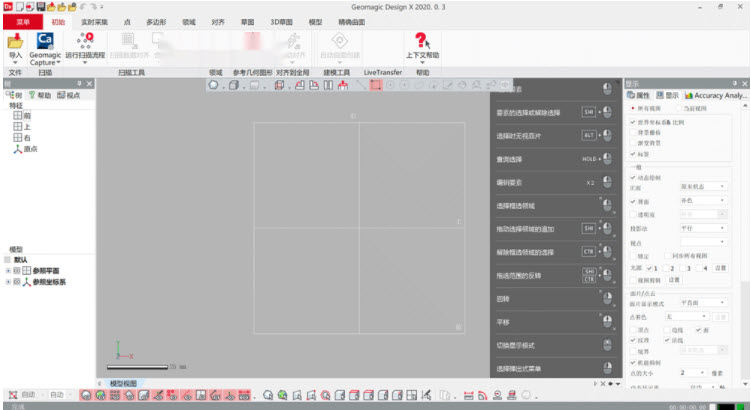Image resolution: width=751 pixels, height=410 pixels.
Task: Click the 设置 button beside 光源
Action: click(720, 268)
